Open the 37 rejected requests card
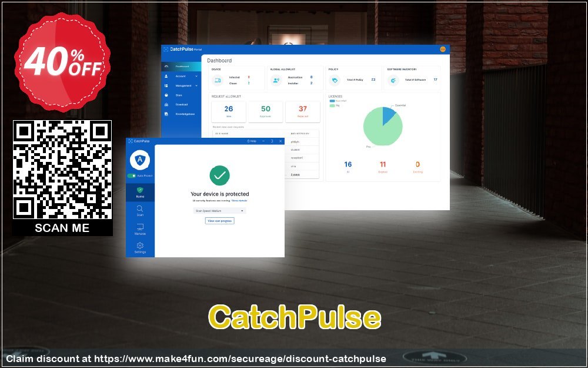588x368 pixels. 303,111
